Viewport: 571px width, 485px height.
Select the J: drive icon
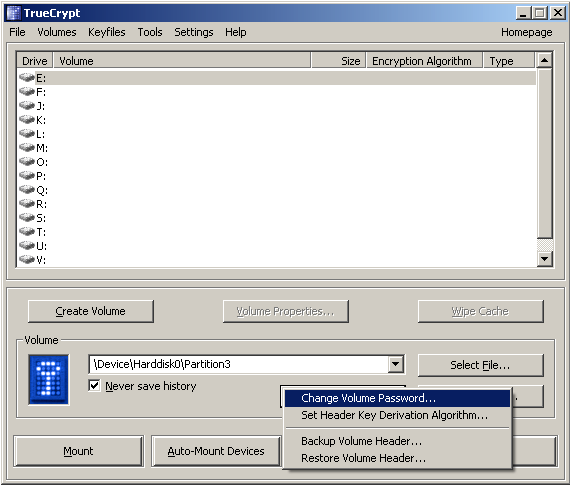[x=27, y=106]
